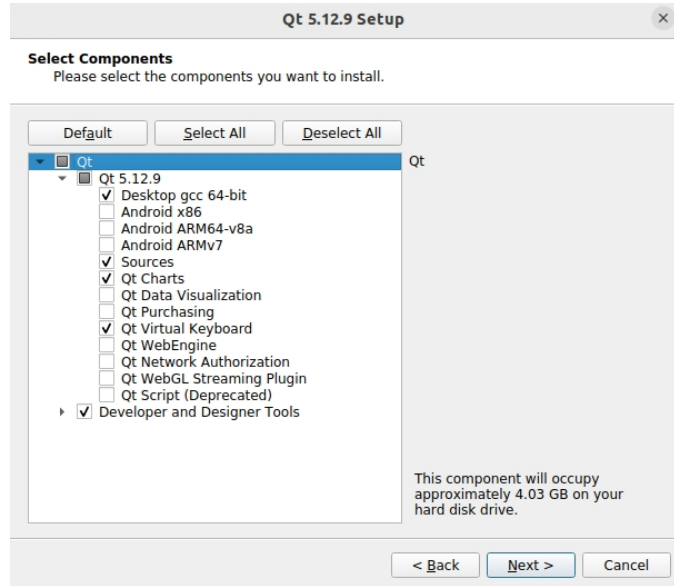Uncheck Developer and Designer Tools checkbox

(84, 412)
